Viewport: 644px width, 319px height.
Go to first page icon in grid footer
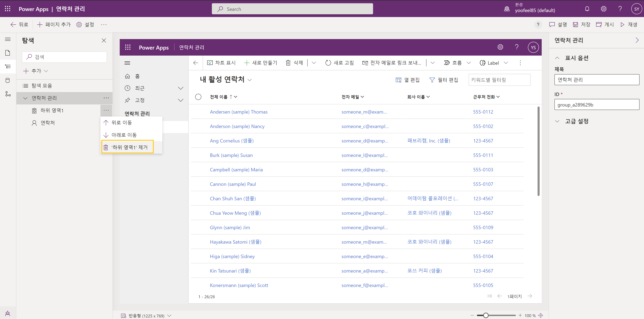(x=490, y=296)
